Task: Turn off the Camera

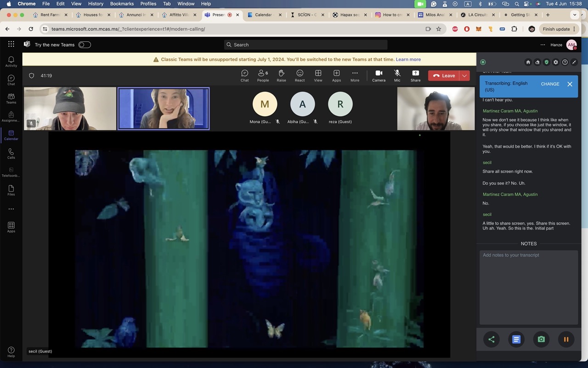Action: (x=379, y=76)
